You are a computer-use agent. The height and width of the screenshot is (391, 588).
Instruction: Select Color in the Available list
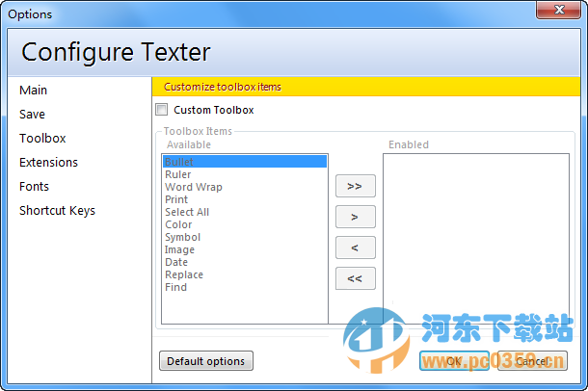click(245, 224)
